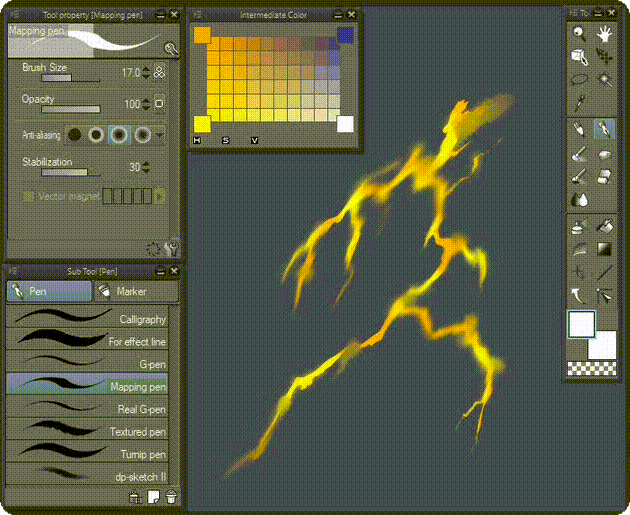Image resolution: width=630 pixels, height=515 pixels.
Task: Select the Textured pen sub tool
Action: pyautogui.click(x=87, y=429)
